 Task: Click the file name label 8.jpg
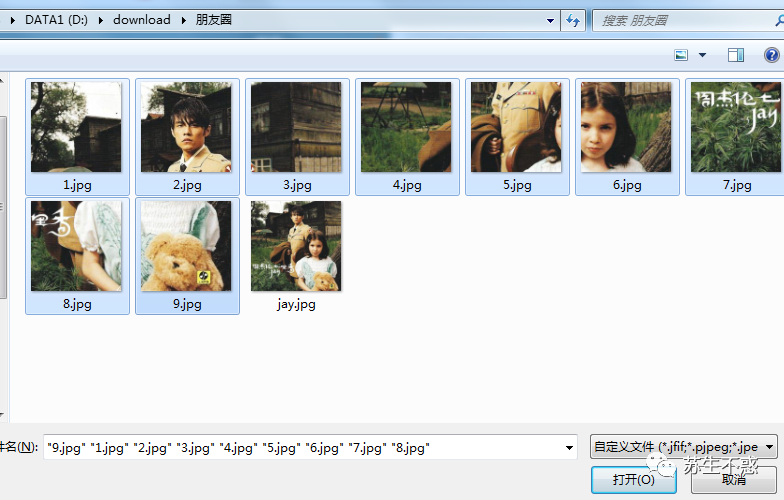coord(77,304)
